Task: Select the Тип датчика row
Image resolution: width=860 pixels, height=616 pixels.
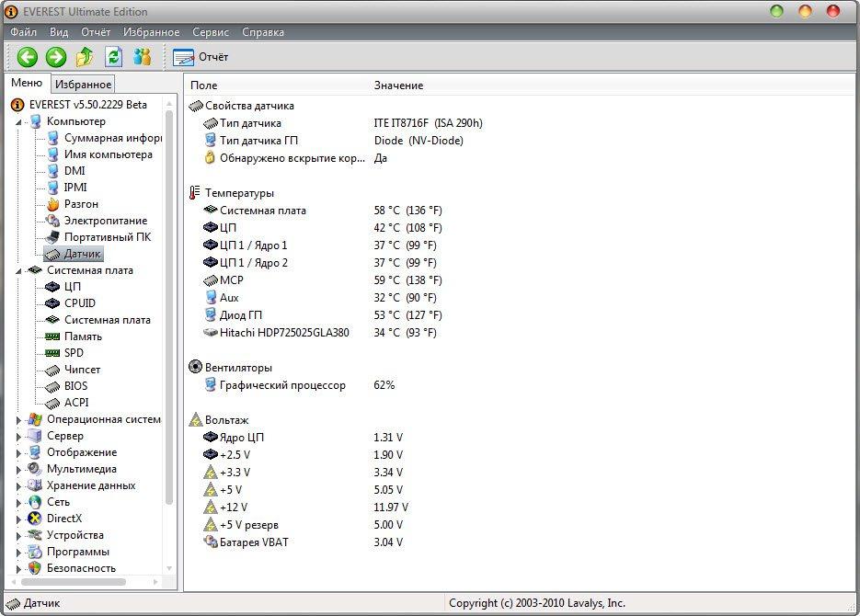Action: point(343,123)
